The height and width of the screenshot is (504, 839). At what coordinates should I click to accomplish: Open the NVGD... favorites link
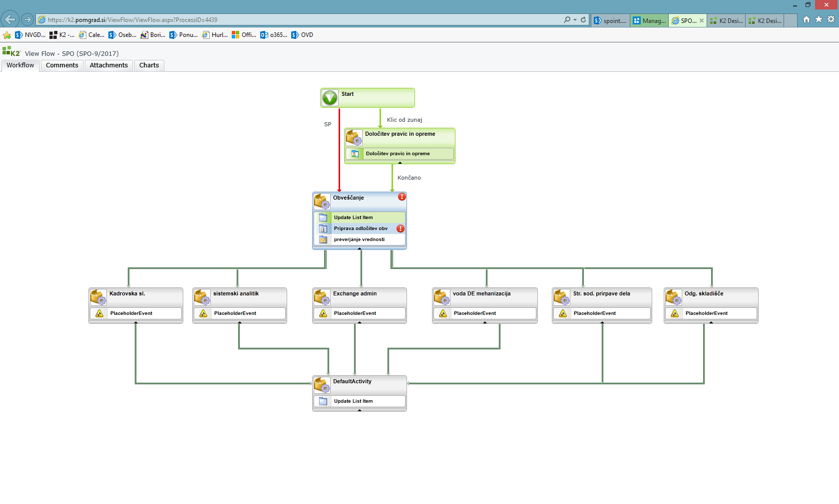pyautogui.click(x=30, y=35)
